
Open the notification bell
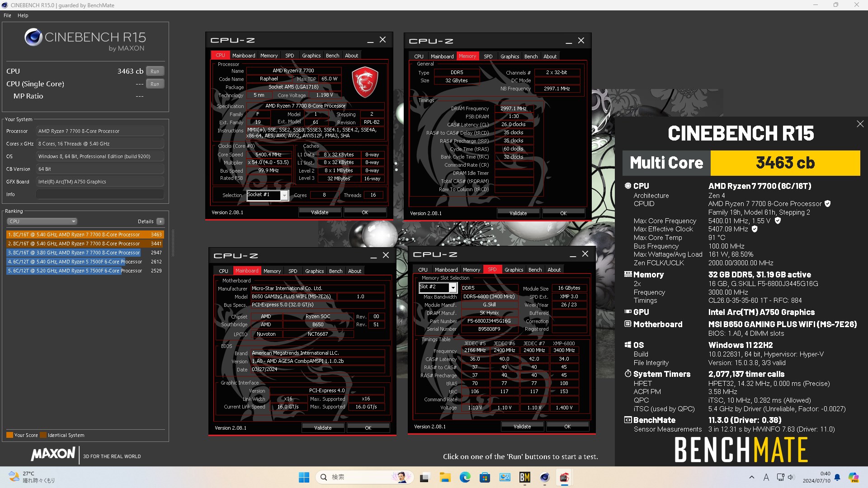click(837, 477)
